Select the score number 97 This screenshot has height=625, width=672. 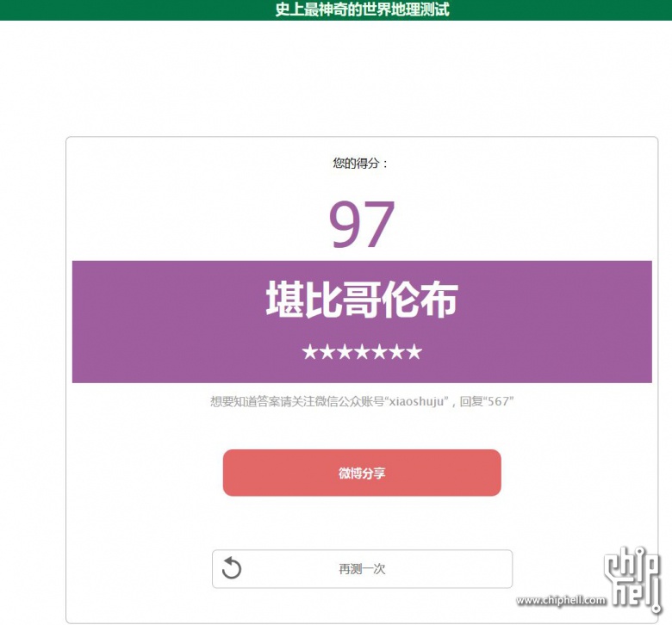[362, 224]
